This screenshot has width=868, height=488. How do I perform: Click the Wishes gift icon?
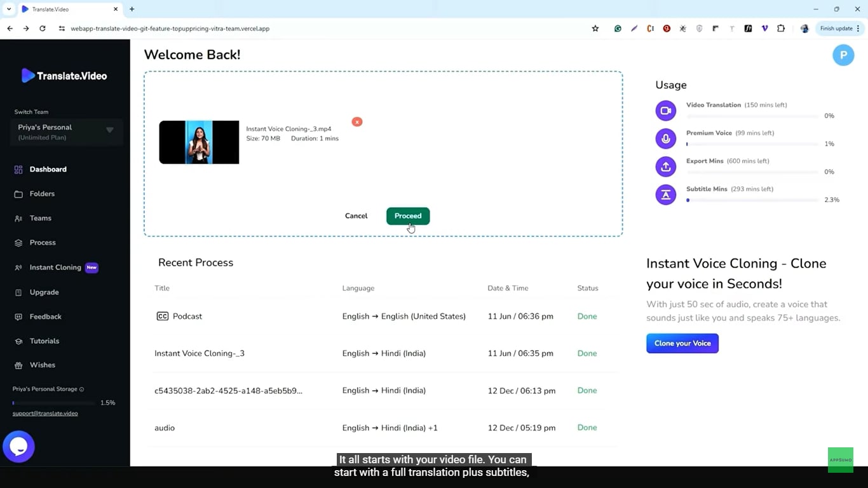click(x=18, y=365)
